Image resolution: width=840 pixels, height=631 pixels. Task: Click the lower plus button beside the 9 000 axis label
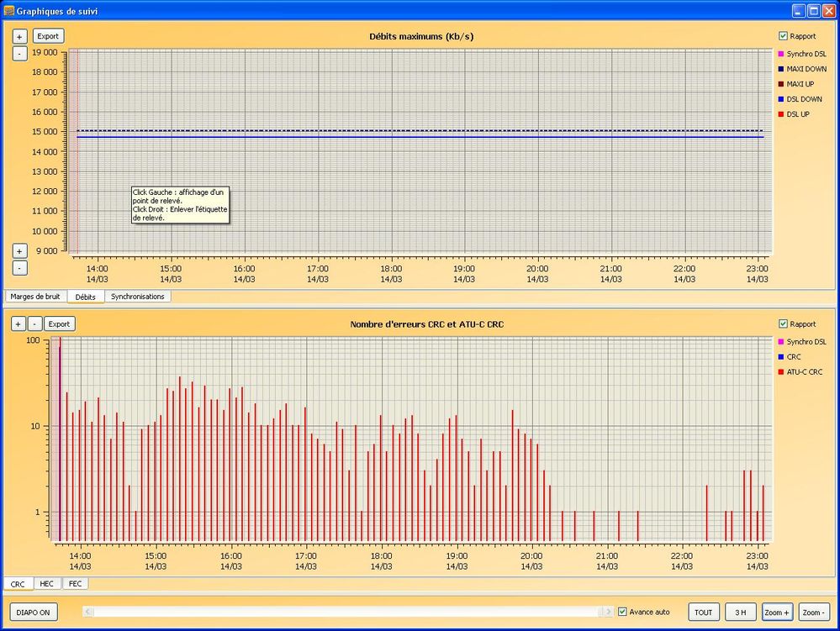(20, 251)
